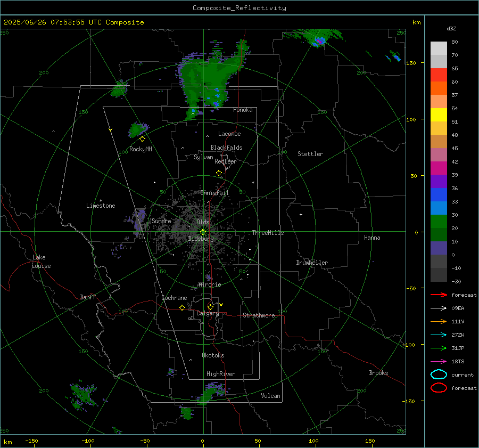The image size is (479, 448).
Task: Click the magenta 18TS arrow legend icon
Action: [439, 362]
